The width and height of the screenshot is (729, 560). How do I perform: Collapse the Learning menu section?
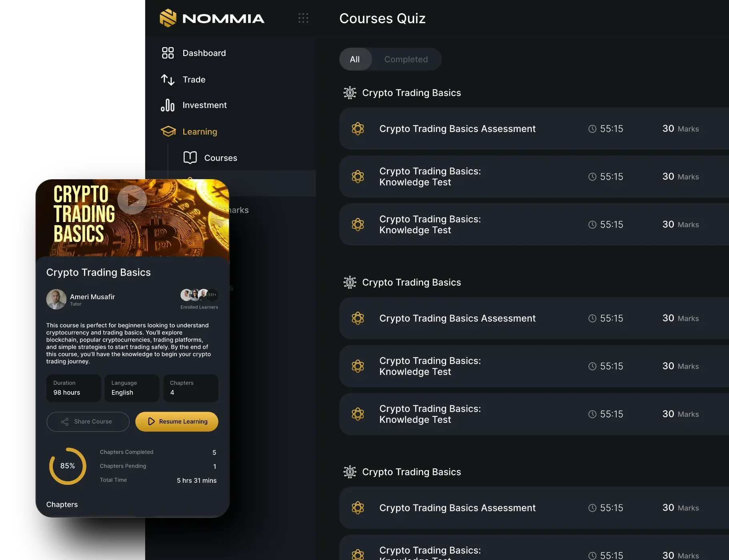click(x=200, y=132)
